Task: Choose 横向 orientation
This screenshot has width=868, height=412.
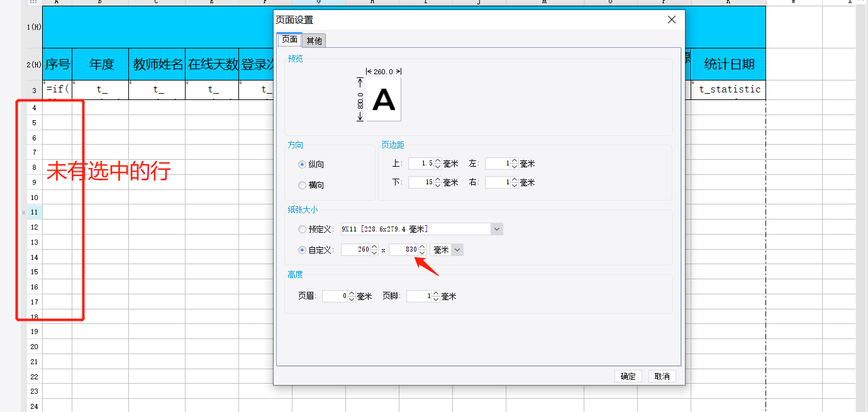Action: point(311,186)
